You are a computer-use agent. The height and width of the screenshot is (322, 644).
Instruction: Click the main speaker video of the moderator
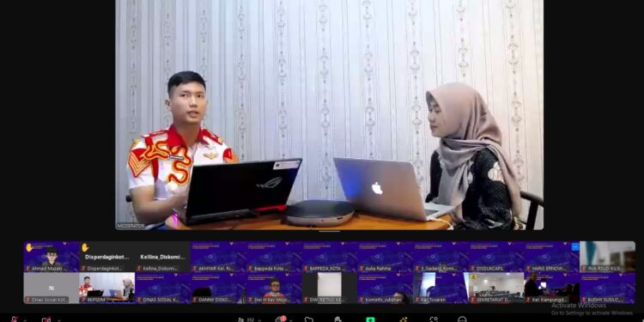pyautogui.click(x=330, y=114)
